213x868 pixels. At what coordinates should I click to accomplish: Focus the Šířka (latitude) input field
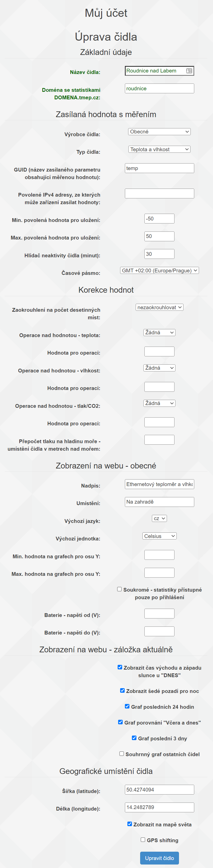[x=159, y=790]
